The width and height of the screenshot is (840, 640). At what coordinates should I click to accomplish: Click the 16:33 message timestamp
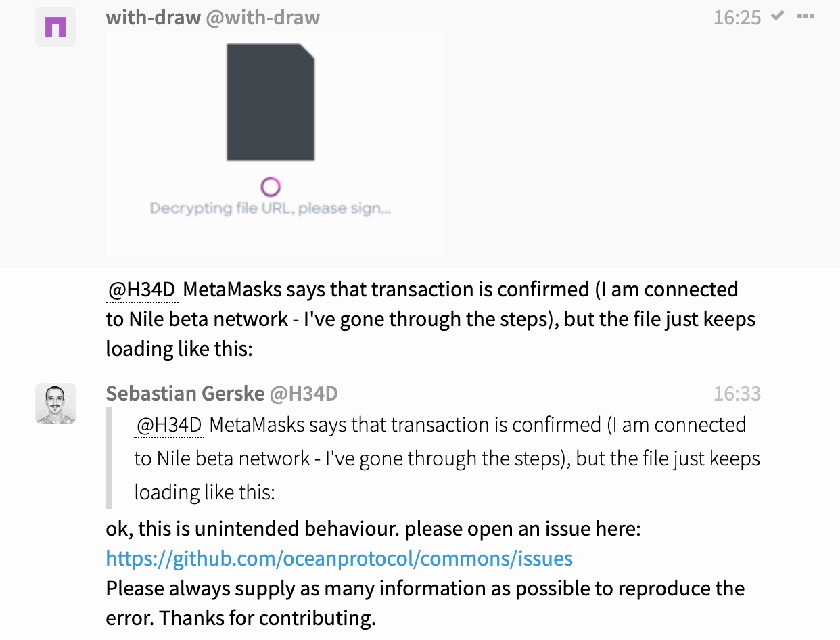point(737,393)
